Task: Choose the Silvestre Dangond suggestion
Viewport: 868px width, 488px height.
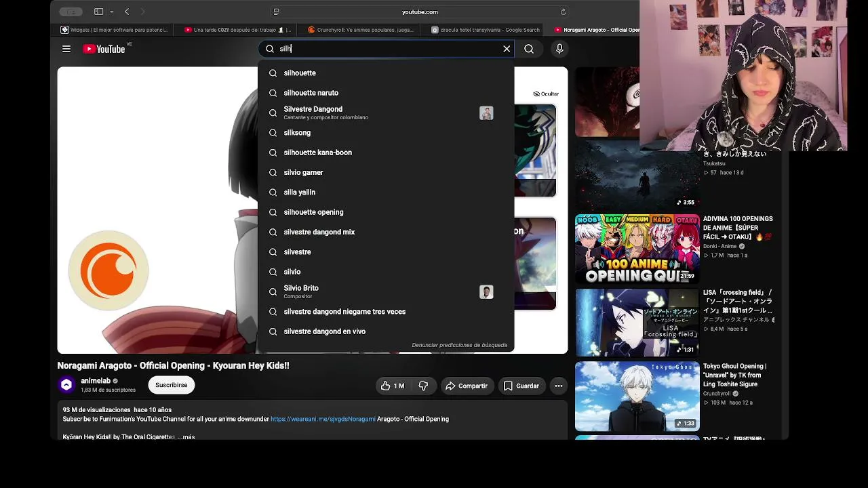Action: [386, 113]
